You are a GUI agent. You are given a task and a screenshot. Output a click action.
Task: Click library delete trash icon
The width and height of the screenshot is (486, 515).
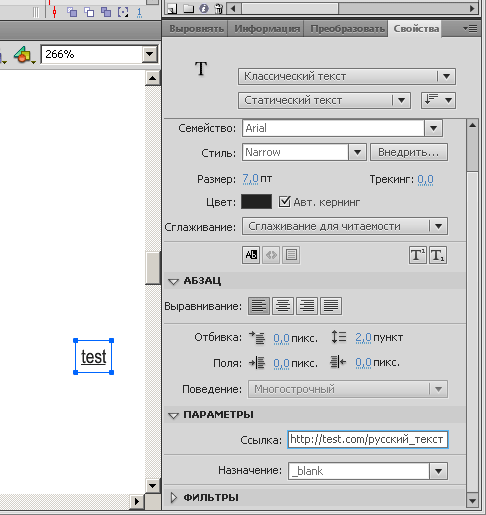[219, 9]
